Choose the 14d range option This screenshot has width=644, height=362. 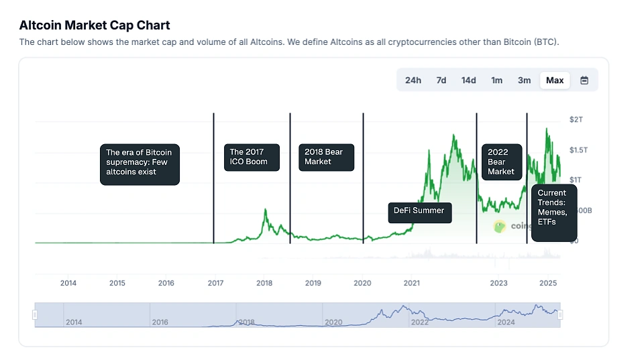click(468, 80)
